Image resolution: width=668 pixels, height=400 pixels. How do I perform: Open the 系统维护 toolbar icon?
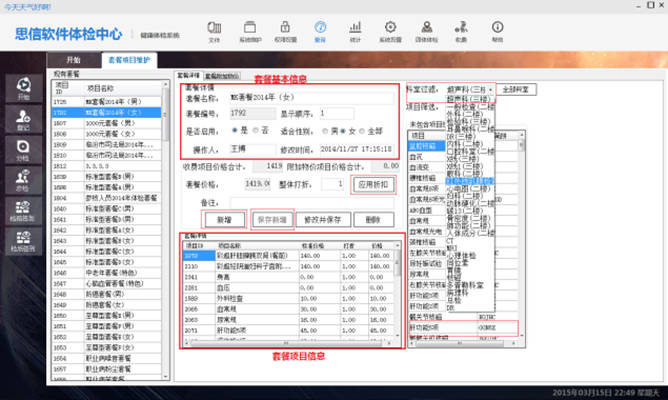(x=250, y=32)
